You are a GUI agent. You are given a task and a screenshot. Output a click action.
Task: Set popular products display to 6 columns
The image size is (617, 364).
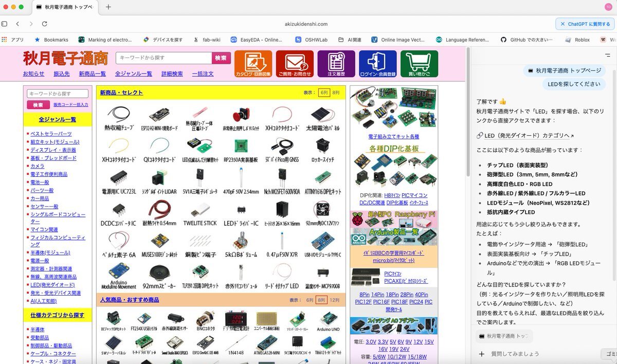(310, 300)
